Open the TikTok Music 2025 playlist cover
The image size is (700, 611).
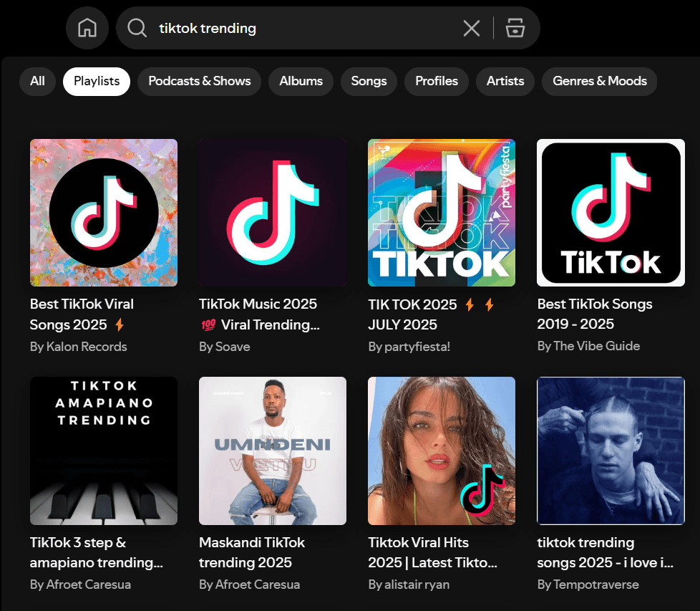272,212
